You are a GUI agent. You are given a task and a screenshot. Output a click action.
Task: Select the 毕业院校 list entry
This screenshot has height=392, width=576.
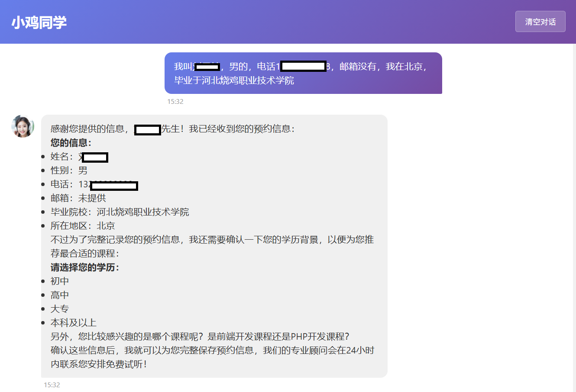coord(120,212)
